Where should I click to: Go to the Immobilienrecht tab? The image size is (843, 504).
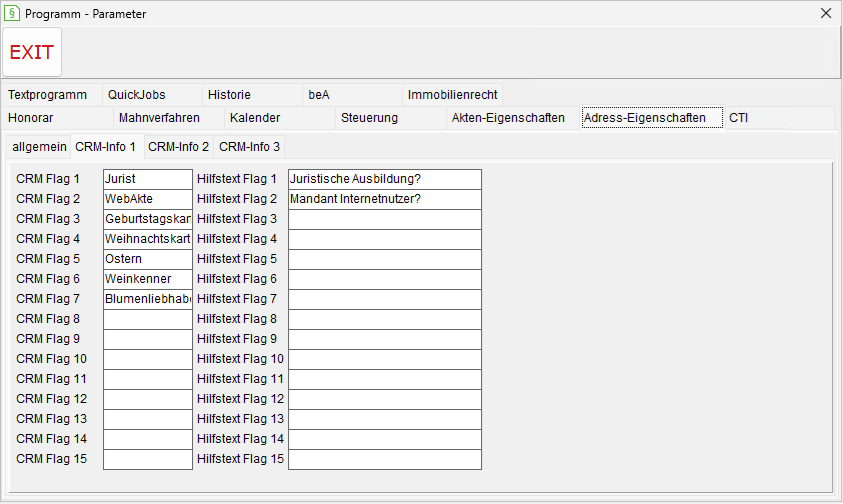[x=452, y=95]
